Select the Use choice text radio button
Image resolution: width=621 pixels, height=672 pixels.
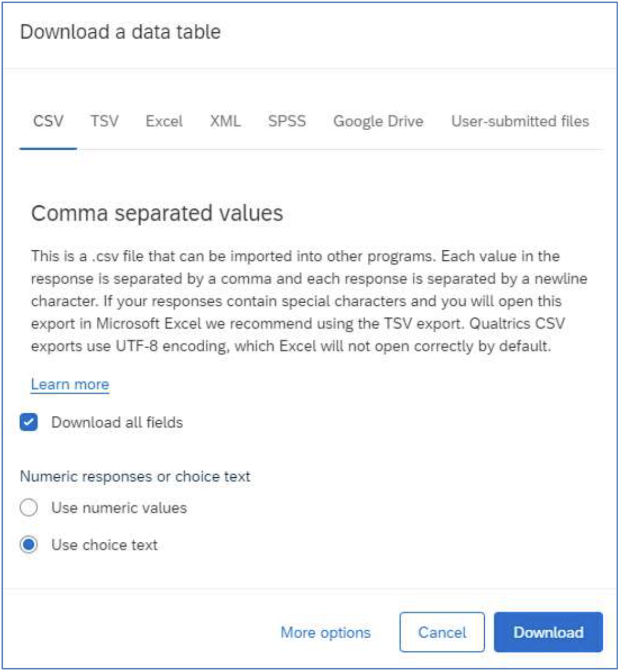click(28, 545)
